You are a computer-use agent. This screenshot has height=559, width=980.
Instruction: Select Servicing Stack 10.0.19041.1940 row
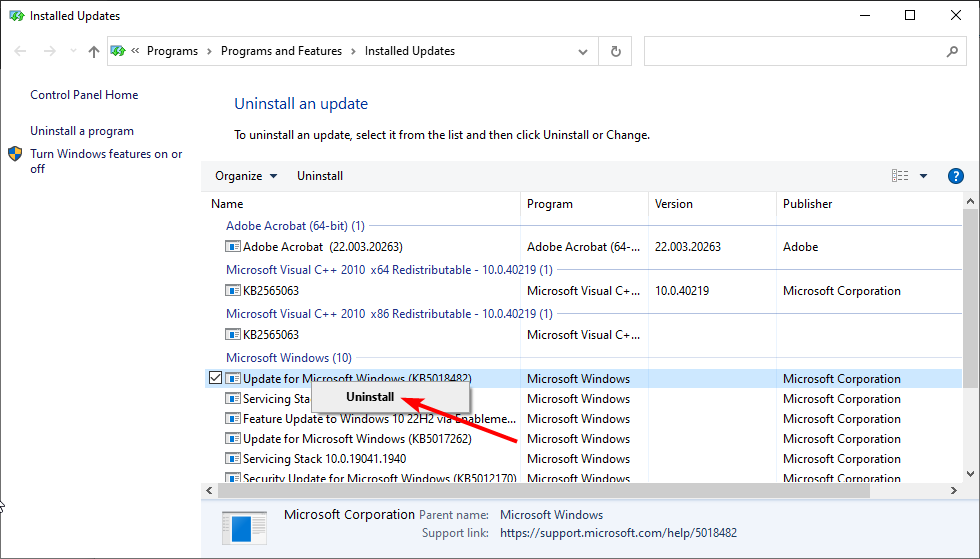(x=584, y=458)
